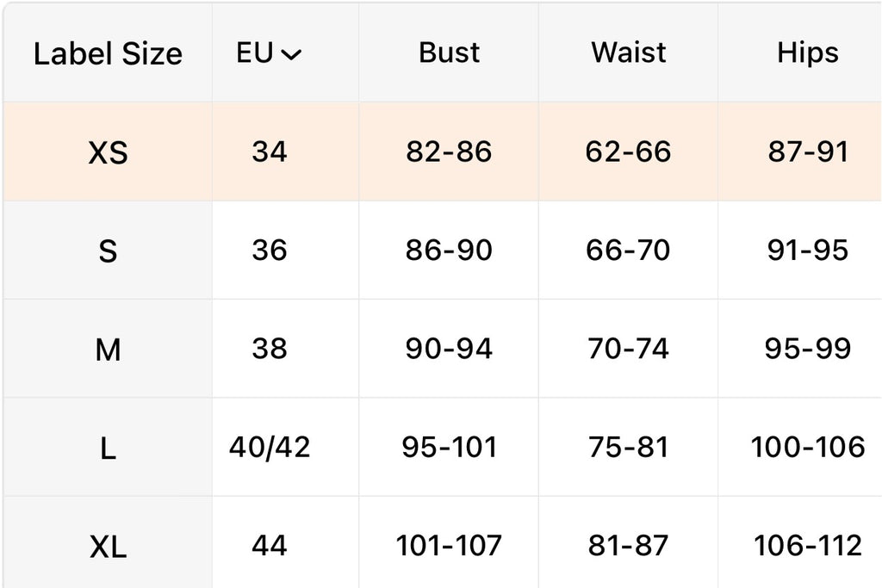
Task: Click EU size 34 cell
Action: click(x=270, y=152)
